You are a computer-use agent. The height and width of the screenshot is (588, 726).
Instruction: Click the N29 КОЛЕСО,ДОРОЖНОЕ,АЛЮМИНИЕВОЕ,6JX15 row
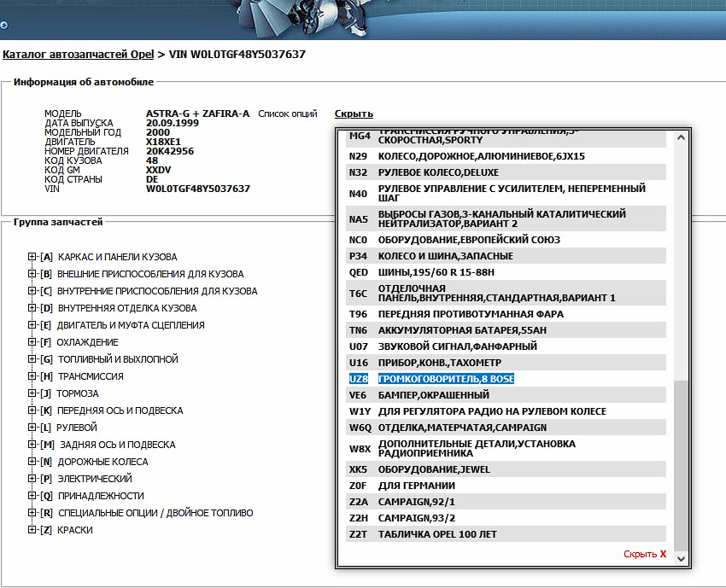(506, 156)
